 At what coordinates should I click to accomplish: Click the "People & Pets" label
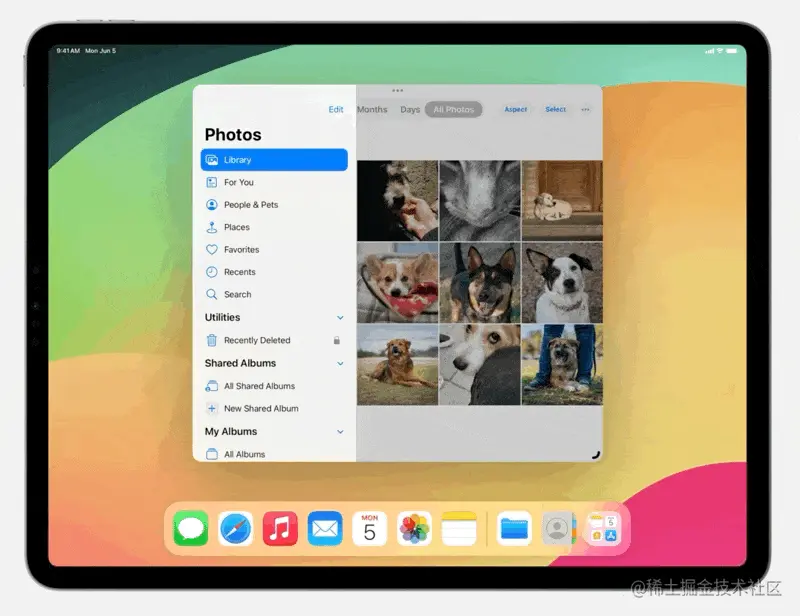coord(251,205)
